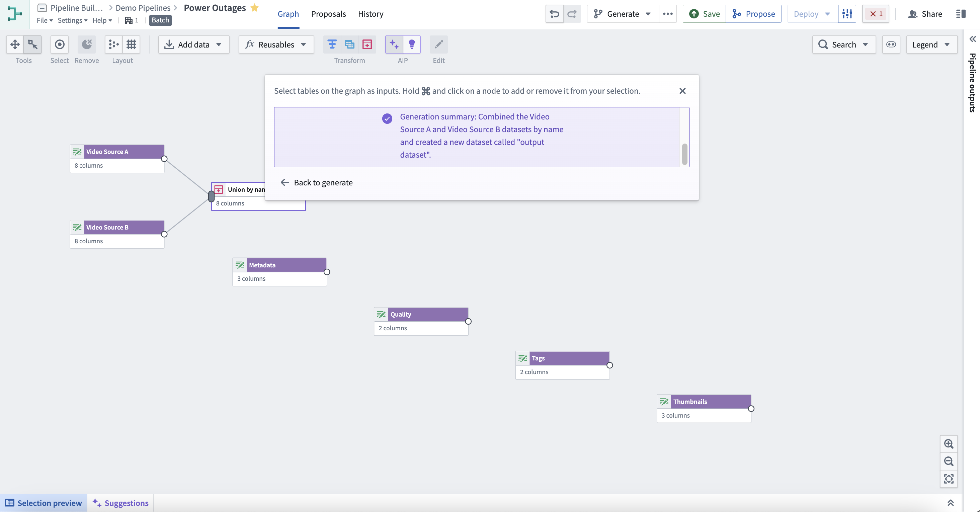Activate the selection pointer tool
The width and height of the screenshot is (980, 512).
click(x=33, y=45)
